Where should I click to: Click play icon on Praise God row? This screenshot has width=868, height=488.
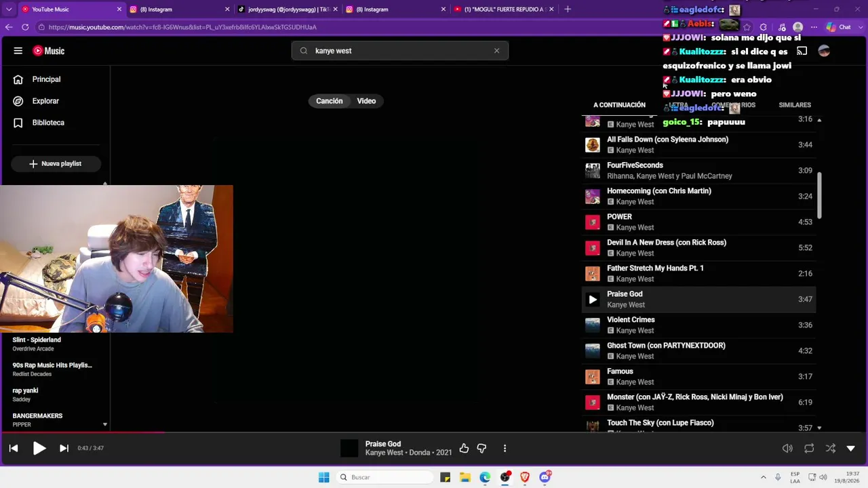point(593,299)
